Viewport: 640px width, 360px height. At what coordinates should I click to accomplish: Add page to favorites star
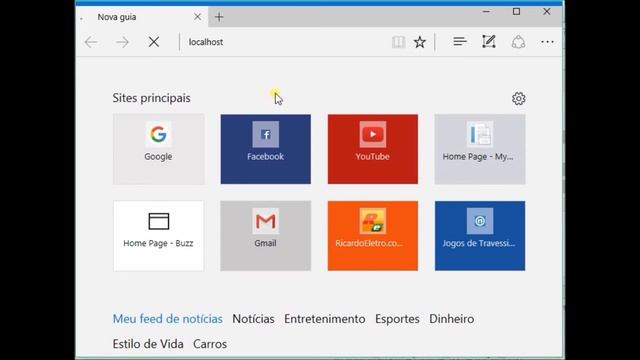coord(420,42)
